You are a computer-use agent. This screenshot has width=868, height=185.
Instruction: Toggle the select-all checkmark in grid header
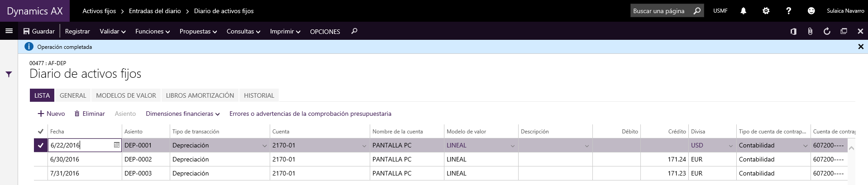pos(41,131)
